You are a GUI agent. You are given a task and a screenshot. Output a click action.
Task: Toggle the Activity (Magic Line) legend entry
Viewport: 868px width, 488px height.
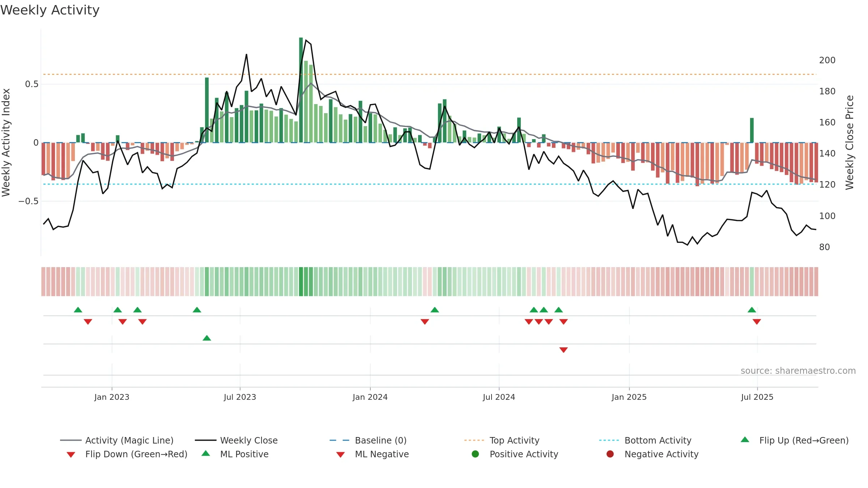click(x=117, y=440)
